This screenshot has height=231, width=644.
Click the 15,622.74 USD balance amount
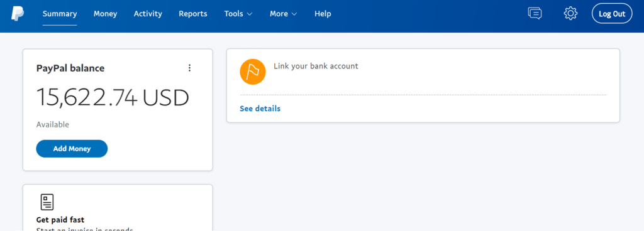113,98
